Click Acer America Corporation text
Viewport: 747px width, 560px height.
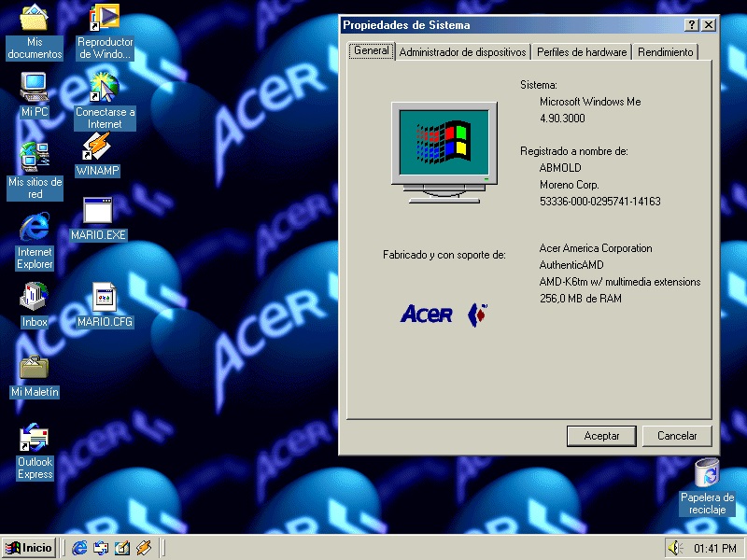[x=596, y=248]
